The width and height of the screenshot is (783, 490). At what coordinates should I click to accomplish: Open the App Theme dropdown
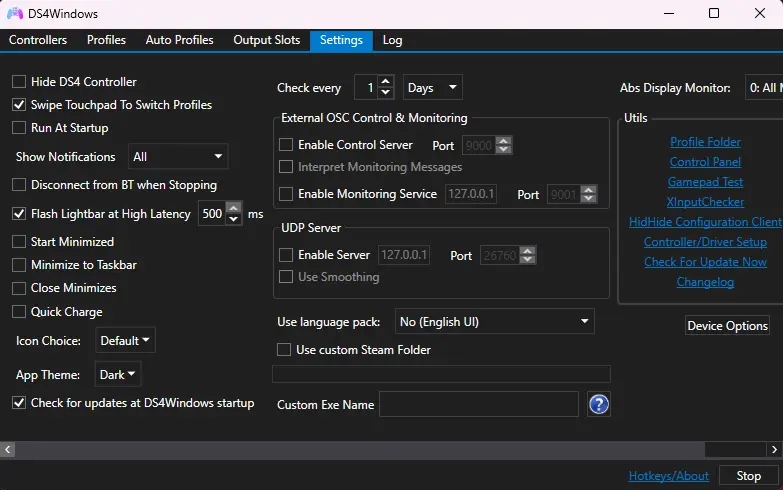point(118,374)
